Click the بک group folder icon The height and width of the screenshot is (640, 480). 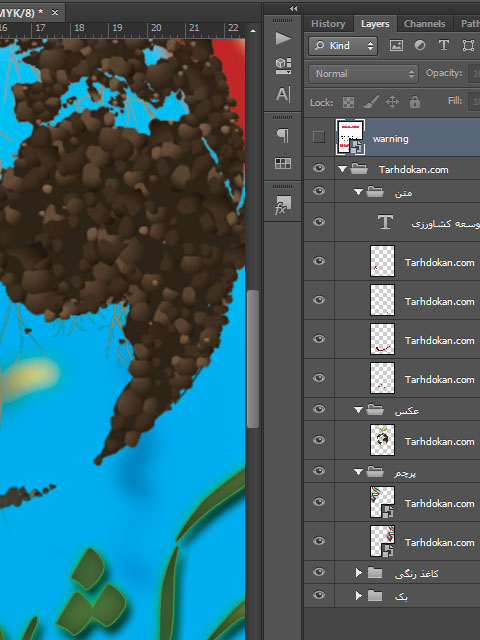click(375, 596)
